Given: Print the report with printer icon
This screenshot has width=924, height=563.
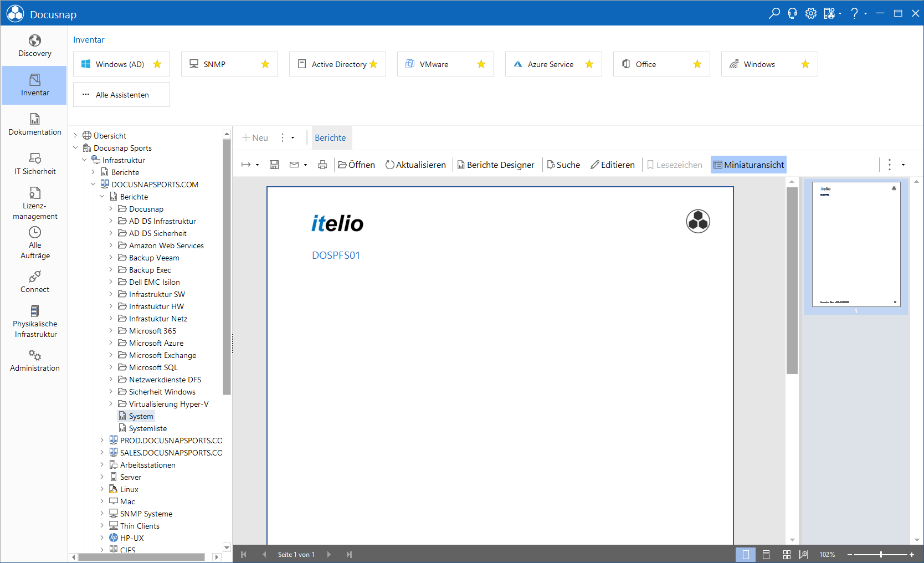Looking at the screenshot, I should [x=322, y=165].
